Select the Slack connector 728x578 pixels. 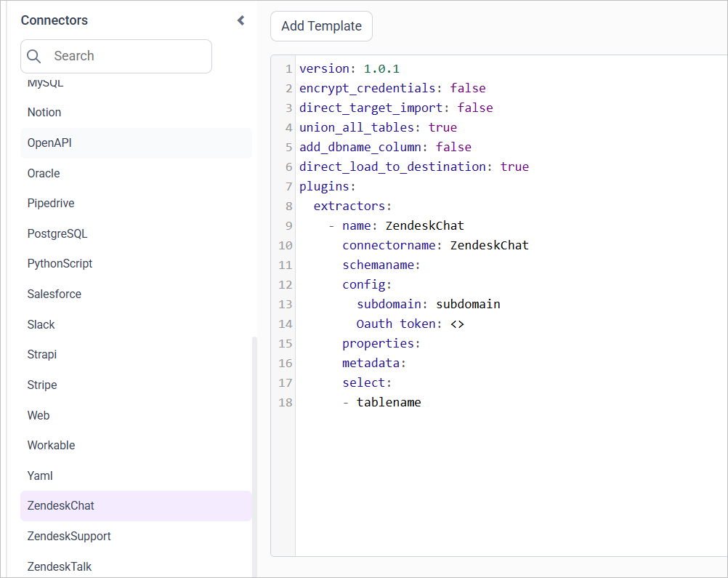pyautogui.click(x=41, y=324)
